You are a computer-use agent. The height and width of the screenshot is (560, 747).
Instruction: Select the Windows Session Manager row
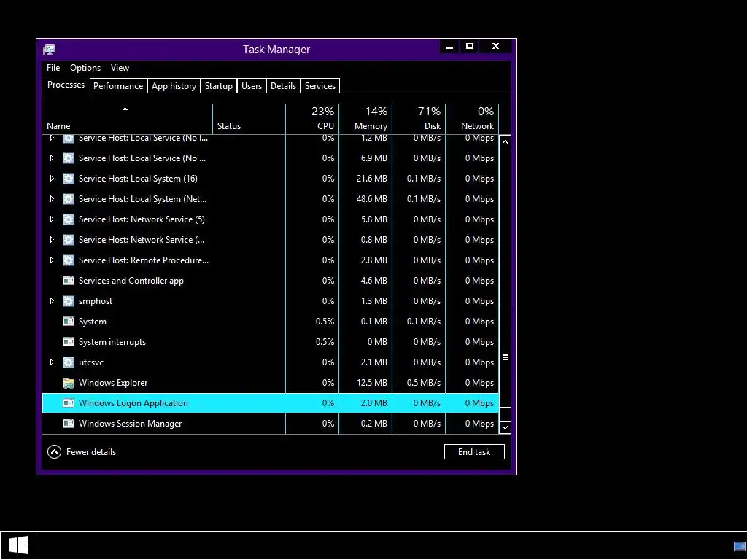271,424
